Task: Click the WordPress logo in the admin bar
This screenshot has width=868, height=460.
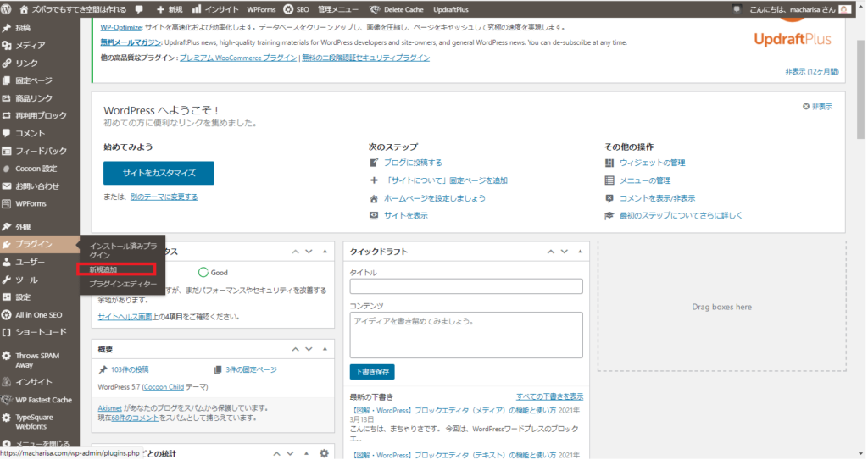Action: tap(7, 9)
